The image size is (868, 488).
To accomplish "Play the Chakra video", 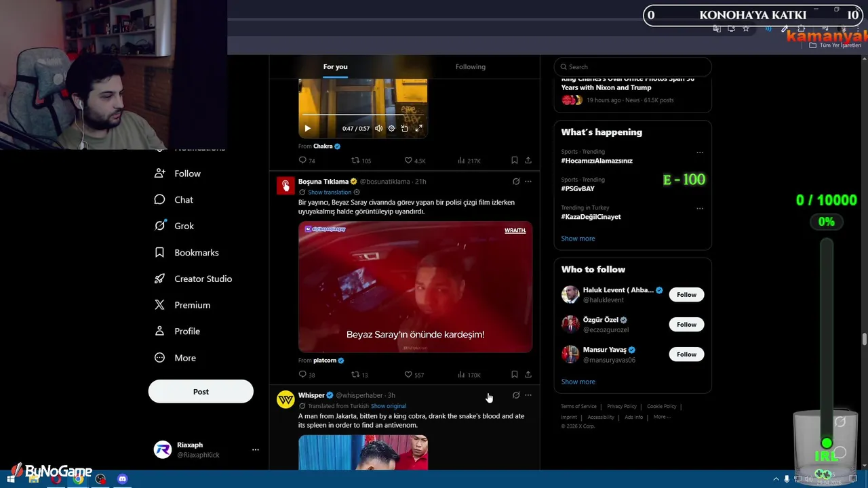I will click(307, 128).
